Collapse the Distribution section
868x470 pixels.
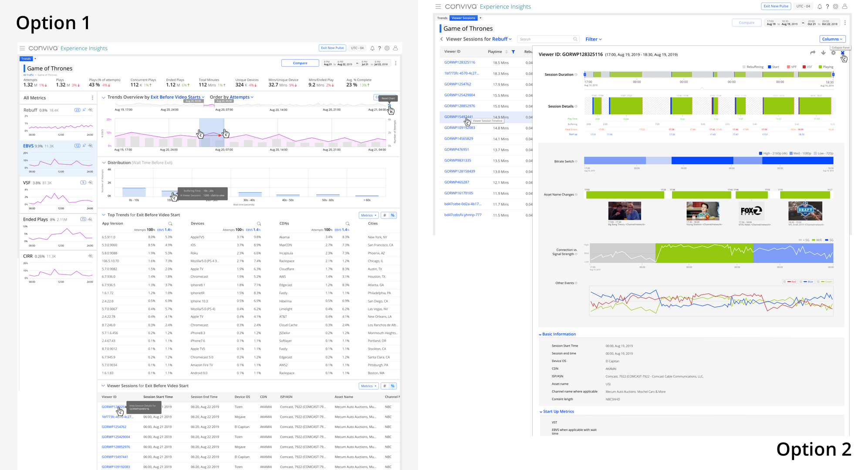pyautogui.click(x=104, y=163)
